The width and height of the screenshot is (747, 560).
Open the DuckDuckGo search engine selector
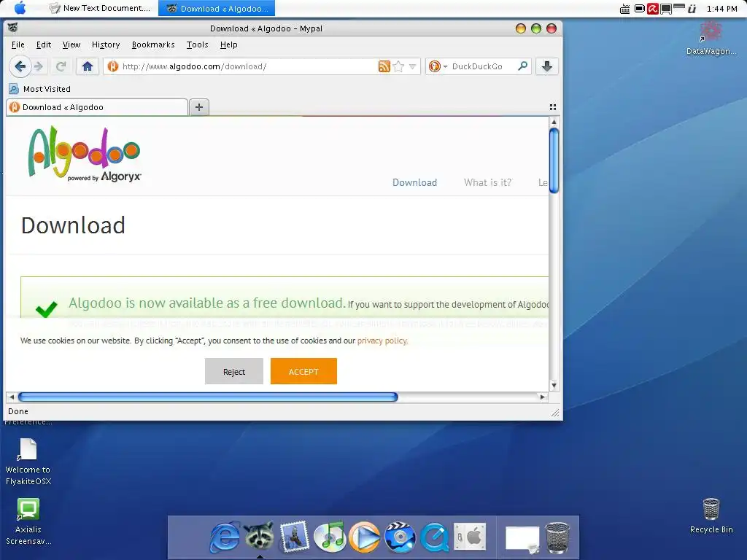tap(438, 66)
